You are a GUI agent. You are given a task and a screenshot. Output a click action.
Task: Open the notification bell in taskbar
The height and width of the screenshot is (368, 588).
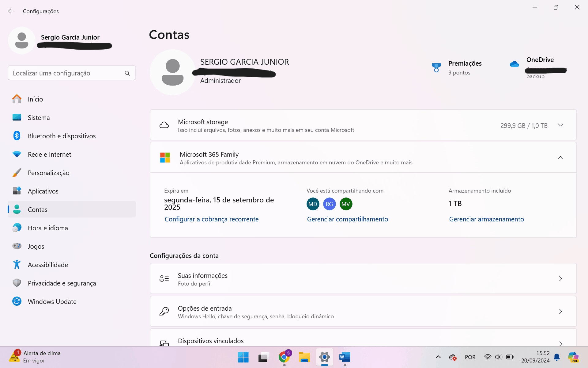[x=557, y=357]
